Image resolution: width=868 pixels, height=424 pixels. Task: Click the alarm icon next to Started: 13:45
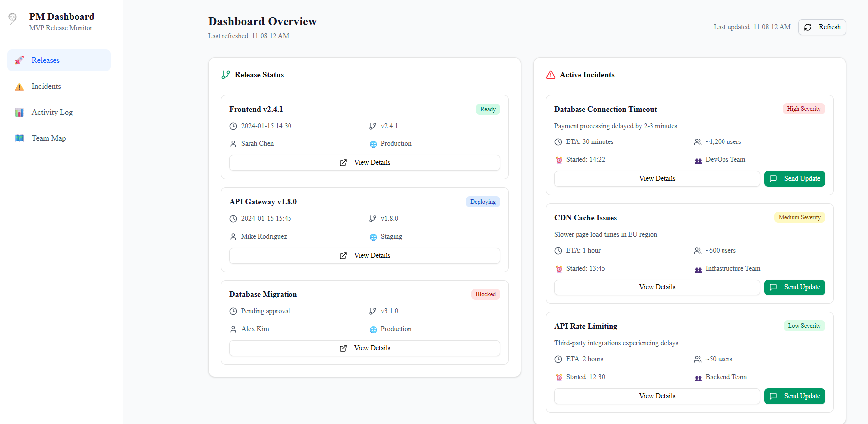click(x=559, y=269)
